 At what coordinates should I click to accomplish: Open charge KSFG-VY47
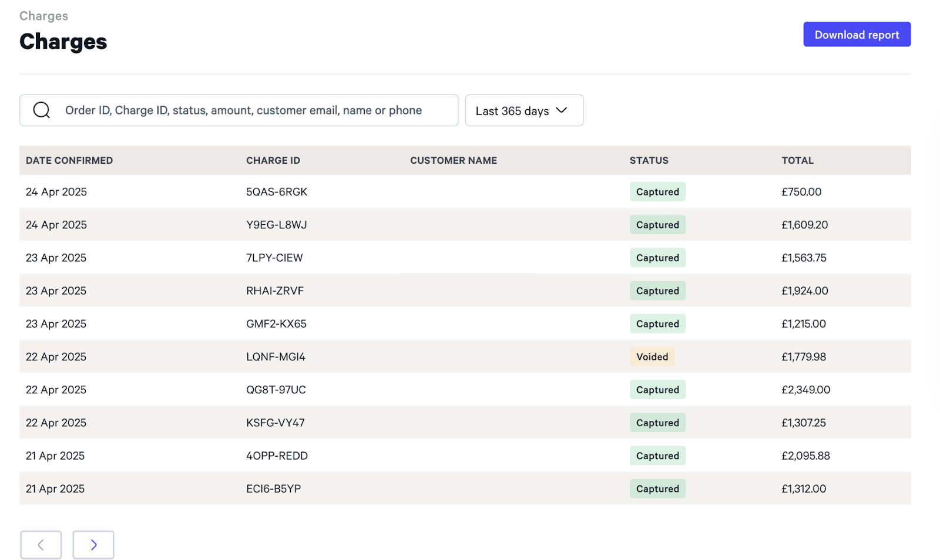(276, 423)
